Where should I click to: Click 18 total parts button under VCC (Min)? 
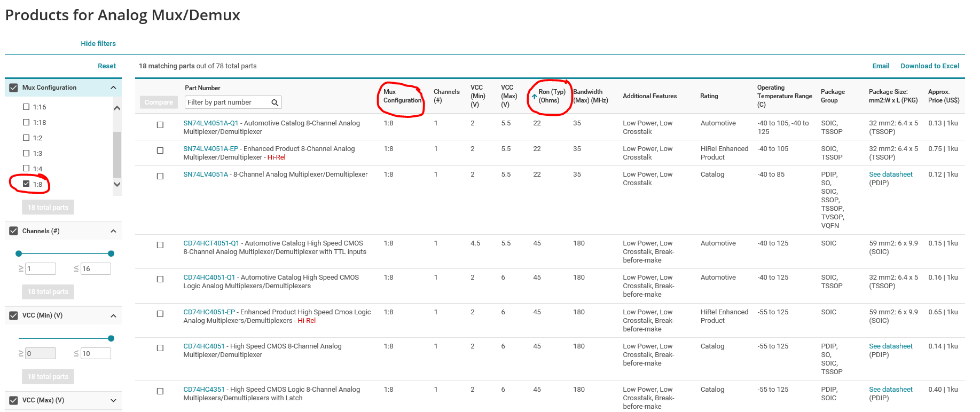click(48, 377)
